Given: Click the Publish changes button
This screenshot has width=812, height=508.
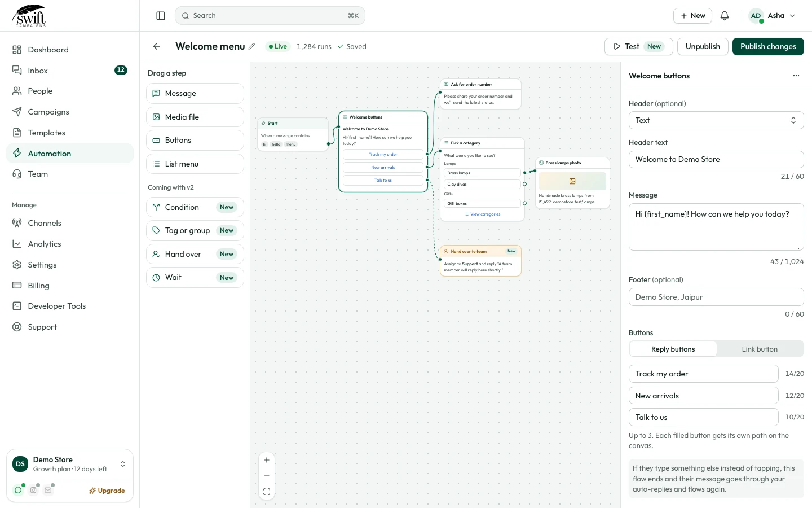Looking at the screenshot, I should point(768,46).
